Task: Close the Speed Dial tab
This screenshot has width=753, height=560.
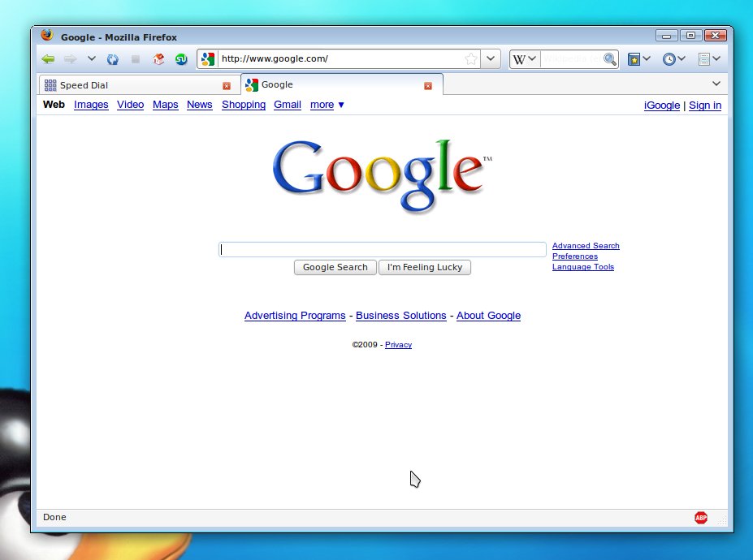Action: [x=227, y=86]
